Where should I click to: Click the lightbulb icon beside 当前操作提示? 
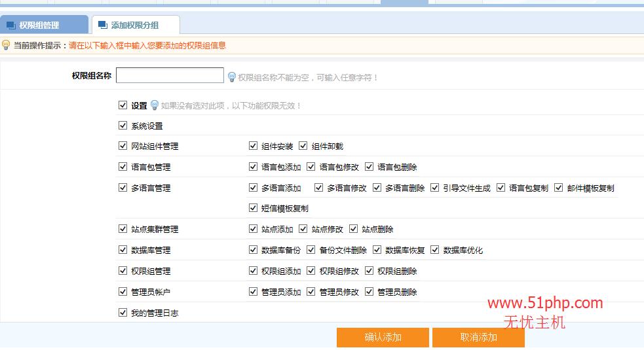[x=6, y=45]
